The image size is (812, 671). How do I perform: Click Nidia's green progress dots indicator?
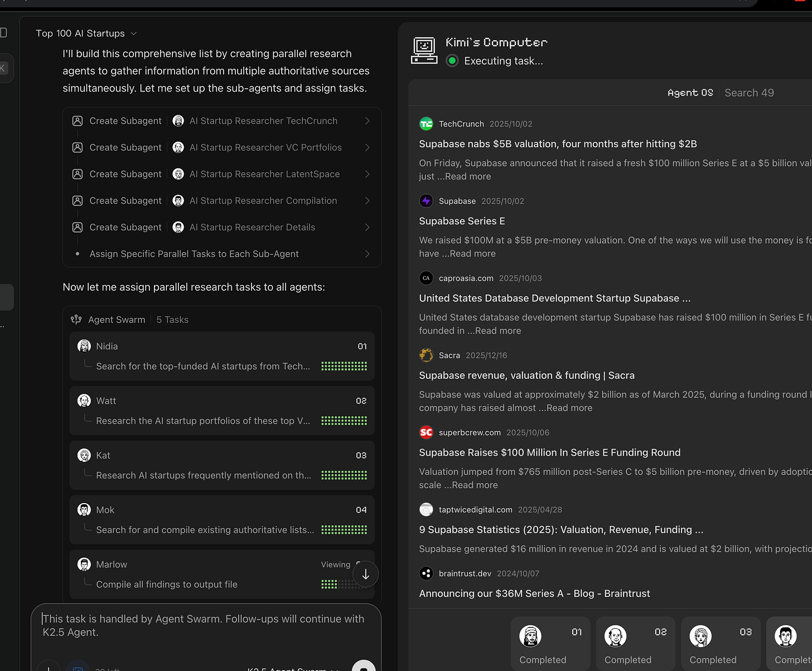[344, 366]
